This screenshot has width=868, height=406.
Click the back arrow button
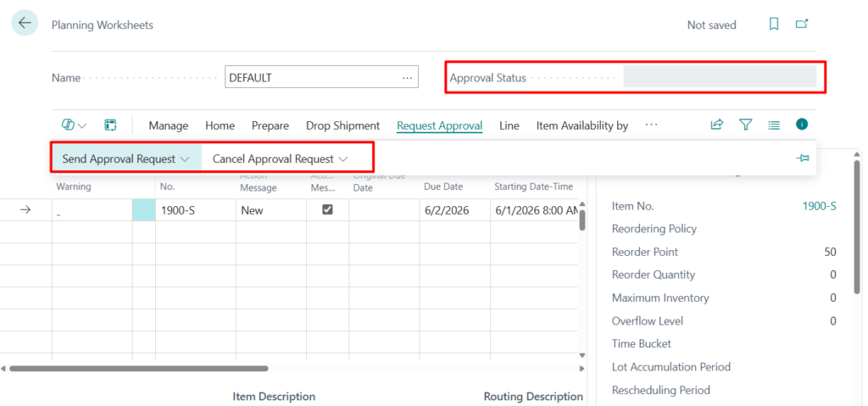point(25,24)
